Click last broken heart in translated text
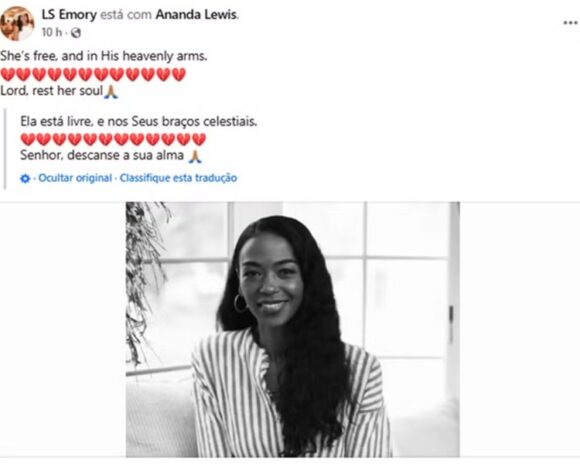 coord(199,139)
